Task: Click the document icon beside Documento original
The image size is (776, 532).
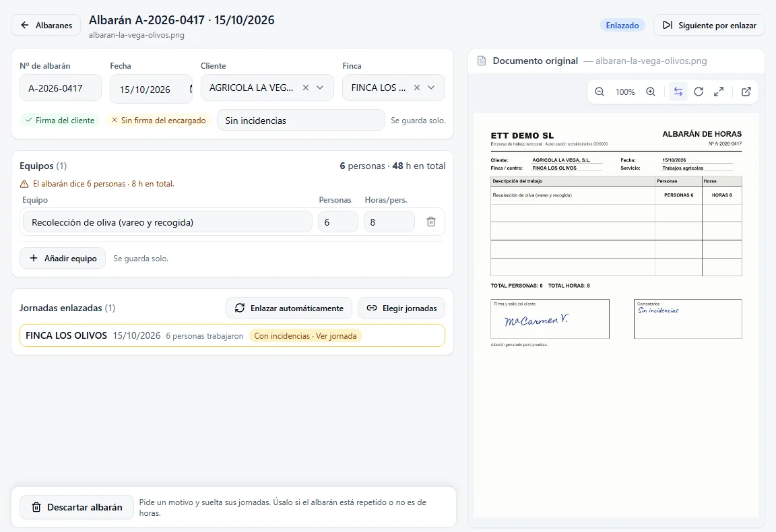Action: click(482, 61)
